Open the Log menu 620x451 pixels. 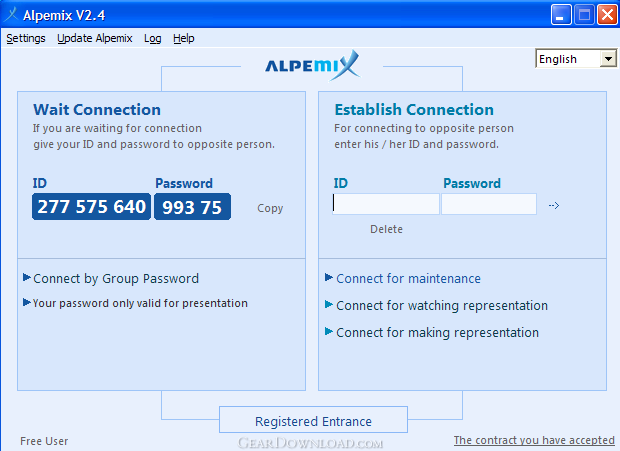click(x=153, y=38)
